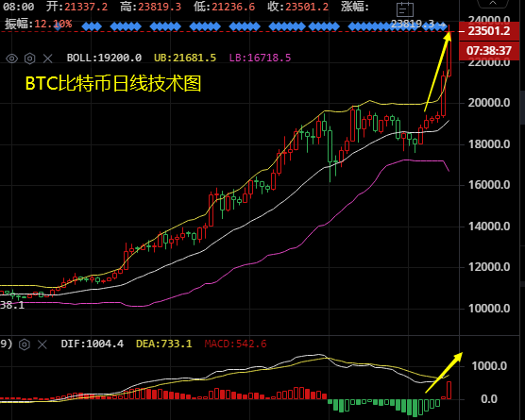Click the LB:16718.5 lower band label

[260, 58]
